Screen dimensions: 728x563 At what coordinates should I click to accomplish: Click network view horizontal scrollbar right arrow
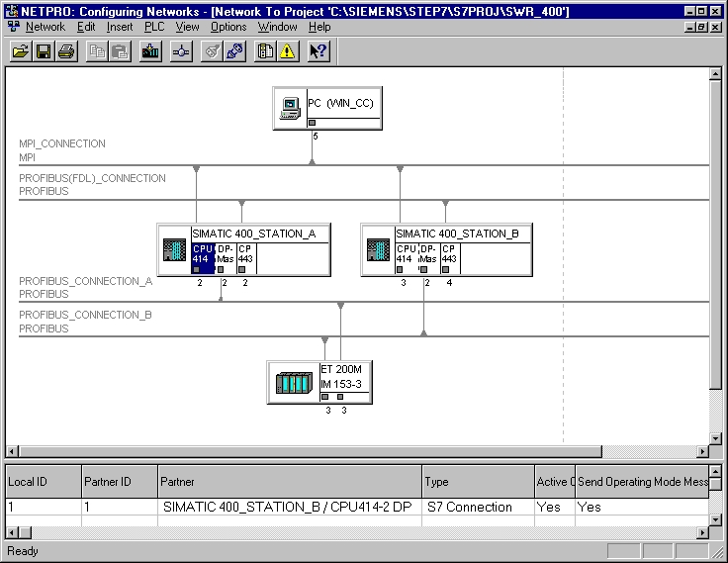703,451
